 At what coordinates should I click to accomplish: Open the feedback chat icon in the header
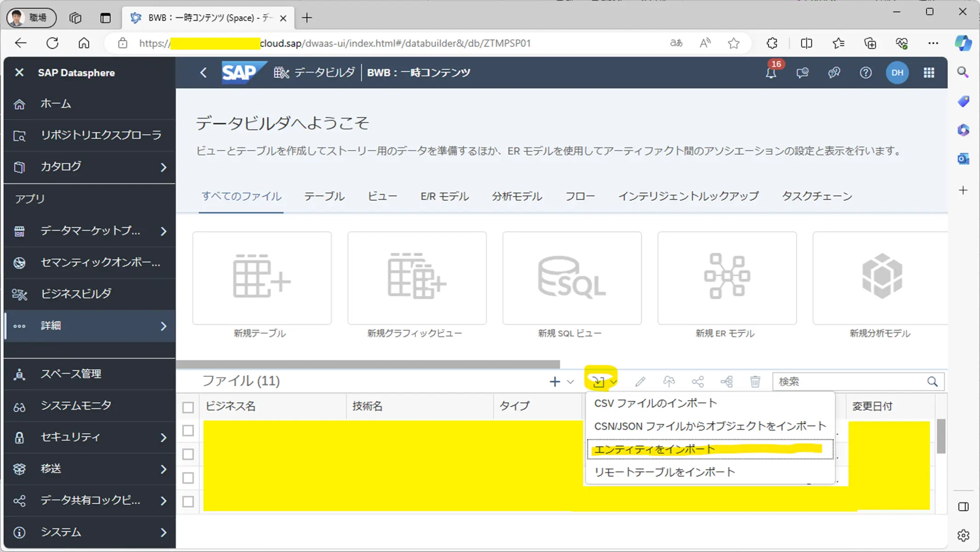[x=802, y=73]
